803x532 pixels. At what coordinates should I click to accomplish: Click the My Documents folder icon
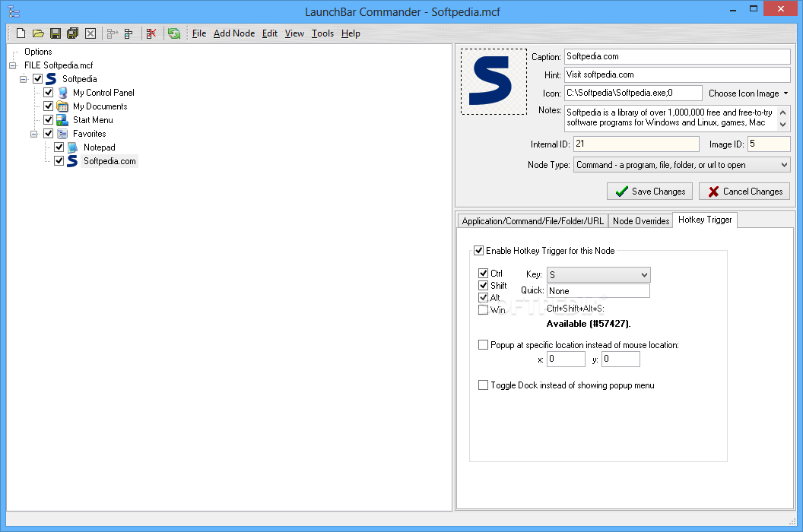[62, 106]
